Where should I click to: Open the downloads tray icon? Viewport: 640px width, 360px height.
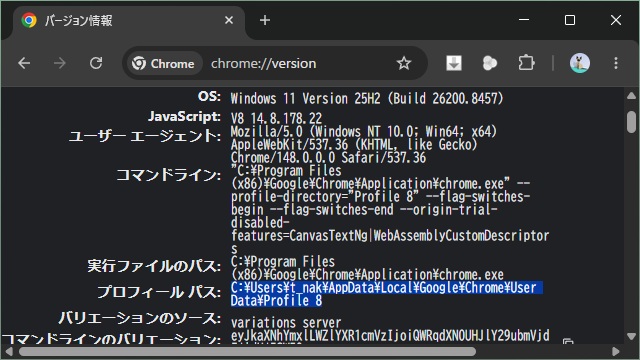click(454, 63)
